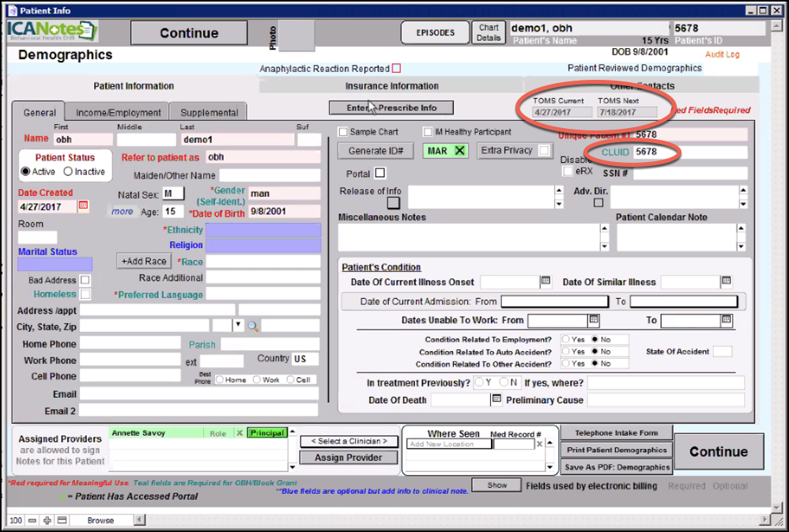
Task: Open the Income/Employment tab
Action: 118,113
